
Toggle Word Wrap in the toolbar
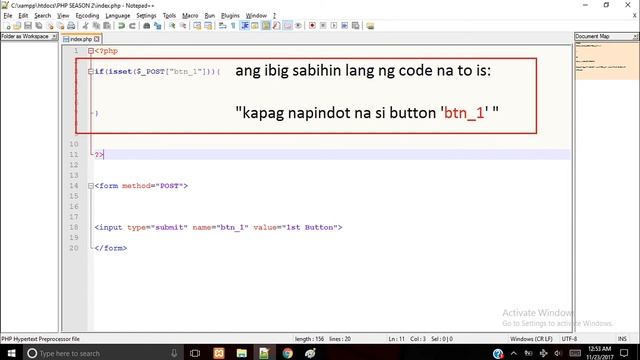coord(222,26)
